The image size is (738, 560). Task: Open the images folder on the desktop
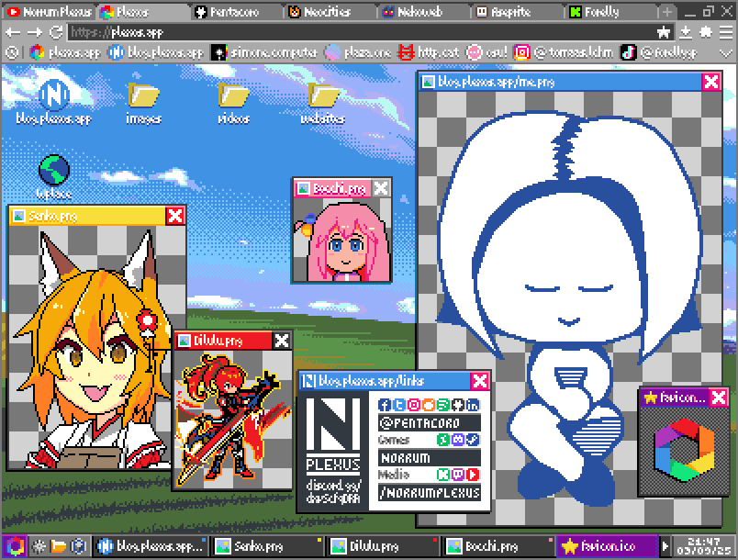pos(143,104)
